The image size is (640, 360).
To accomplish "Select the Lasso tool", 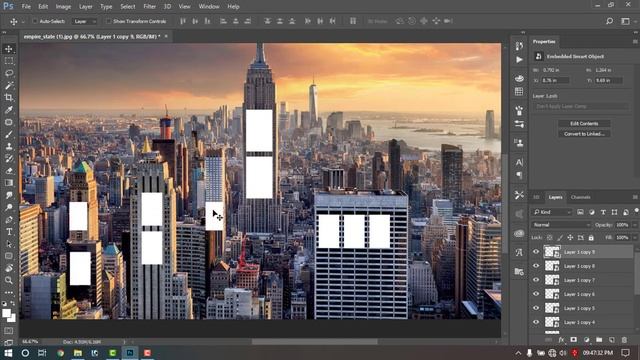I will pos(9,73).
